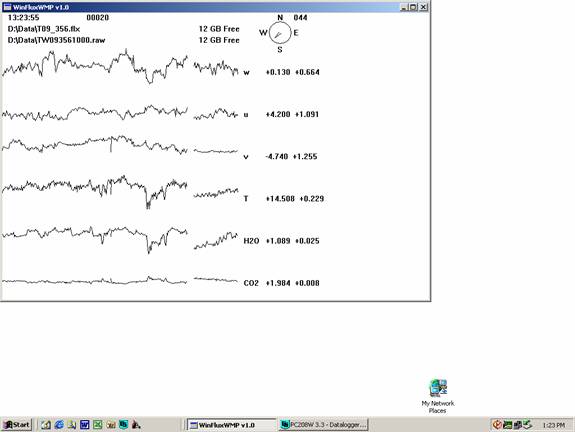Screen dimensions: 575x432
Task: Click the H2O channel label
Action: 251,241
